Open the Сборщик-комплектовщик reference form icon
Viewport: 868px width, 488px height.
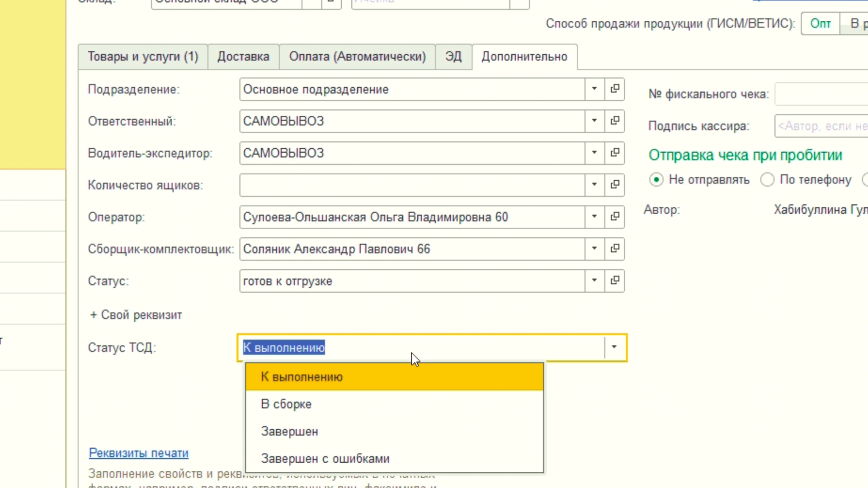tap(615, 249)
